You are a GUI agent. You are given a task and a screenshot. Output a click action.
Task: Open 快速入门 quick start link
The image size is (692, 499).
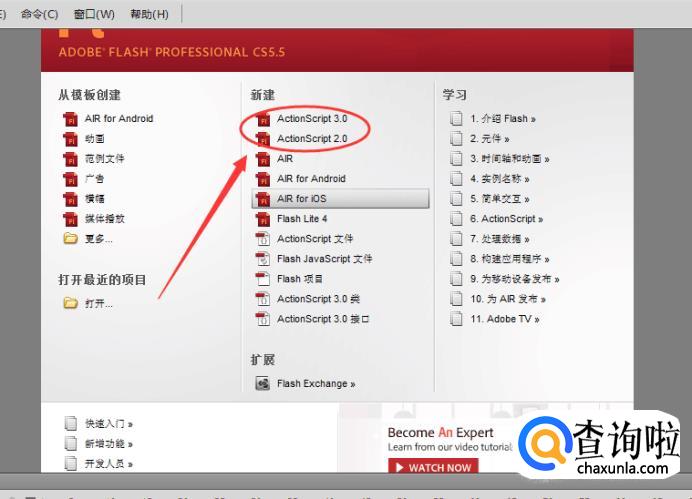tap(109, 424)
